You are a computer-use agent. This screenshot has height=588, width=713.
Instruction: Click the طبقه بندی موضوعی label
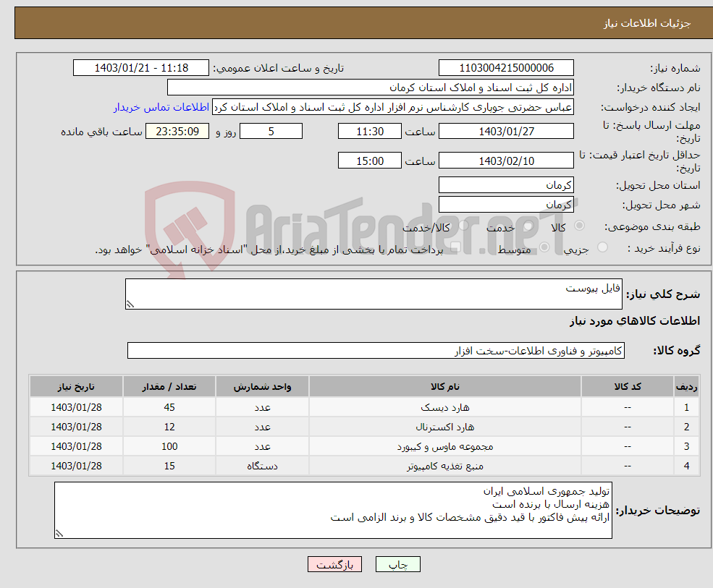tap(652, 226)
